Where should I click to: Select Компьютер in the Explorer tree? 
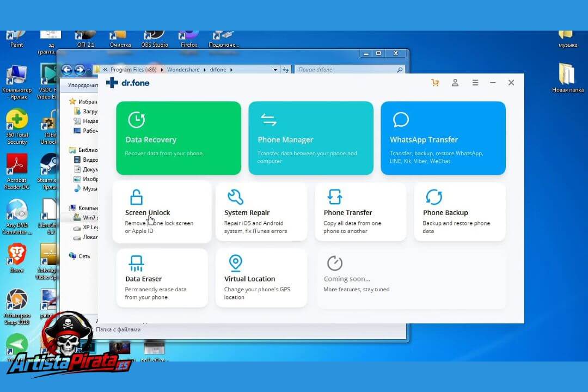point(83,208)
